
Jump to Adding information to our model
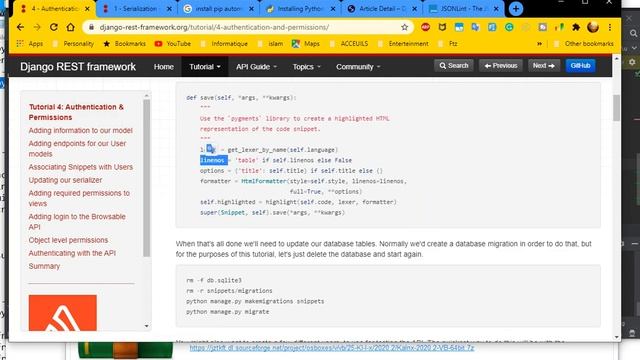point(80,131)
